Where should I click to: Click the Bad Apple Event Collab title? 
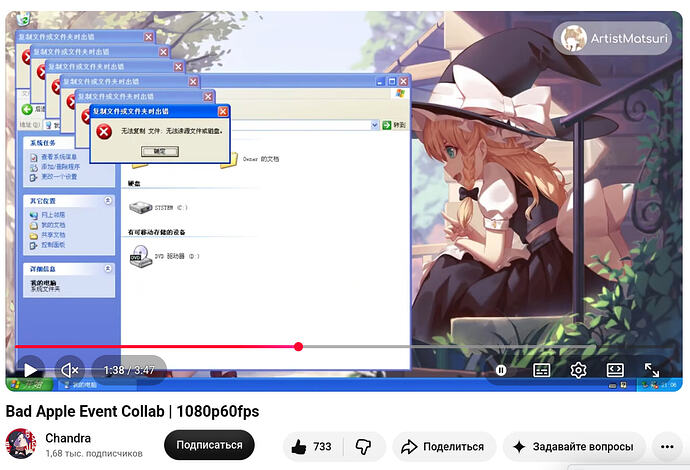point(132,411)
